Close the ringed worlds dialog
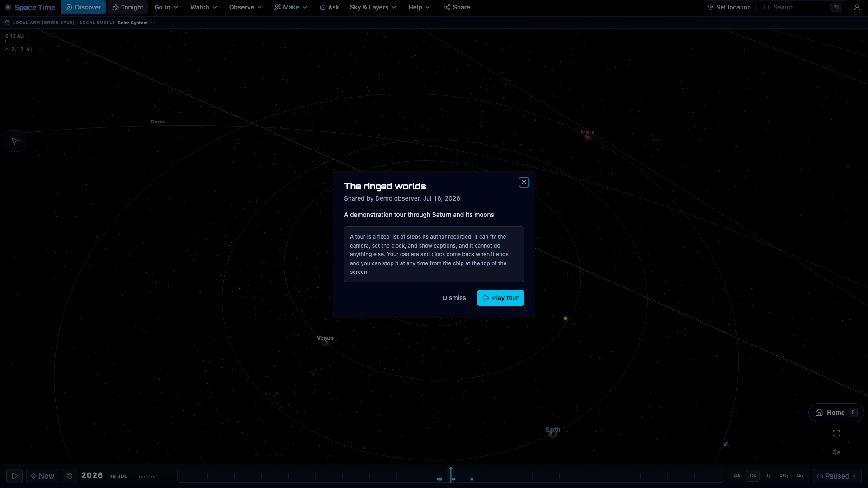The width and height of the screenshot is (868, 488). [x=524, y=182]
